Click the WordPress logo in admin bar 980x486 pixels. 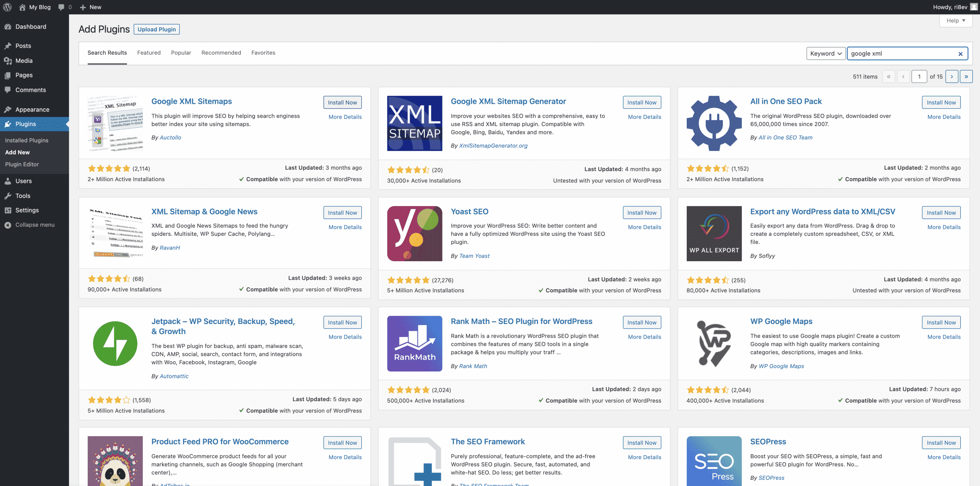7,7
